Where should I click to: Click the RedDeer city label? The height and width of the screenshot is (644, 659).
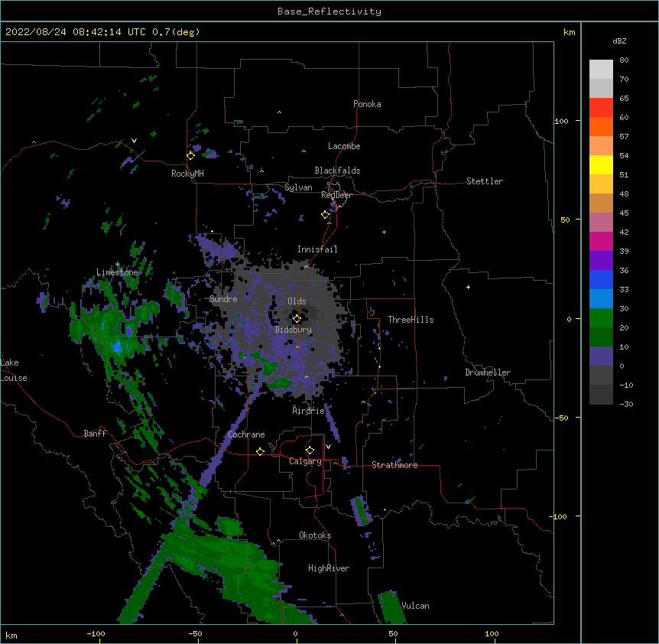tap(336, 195)
